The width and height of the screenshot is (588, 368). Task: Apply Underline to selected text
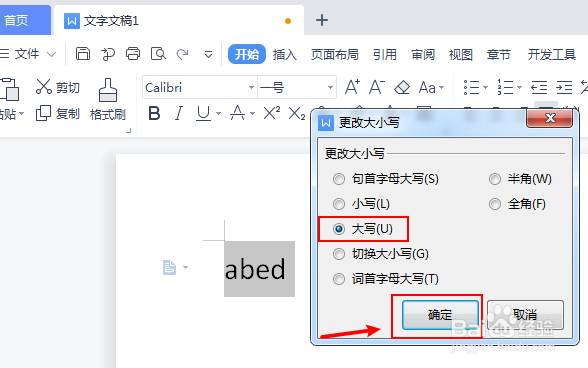(203, 113)
